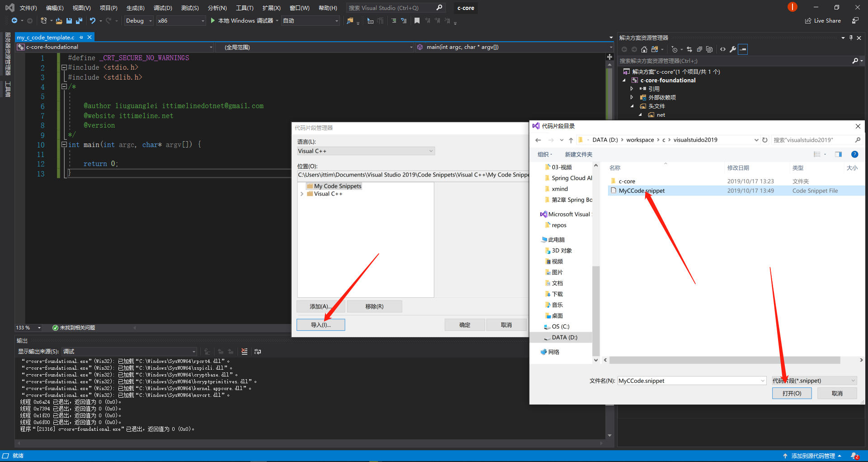This screenshot has height=462, width=868.
Task: Click the 移除(R) button
Action: 374,307
